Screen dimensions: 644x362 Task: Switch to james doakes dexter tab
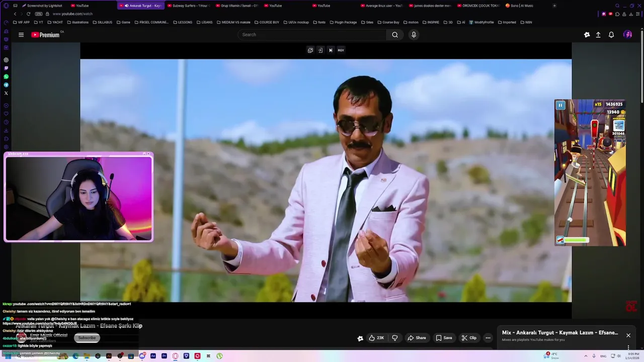pos(430,6)
